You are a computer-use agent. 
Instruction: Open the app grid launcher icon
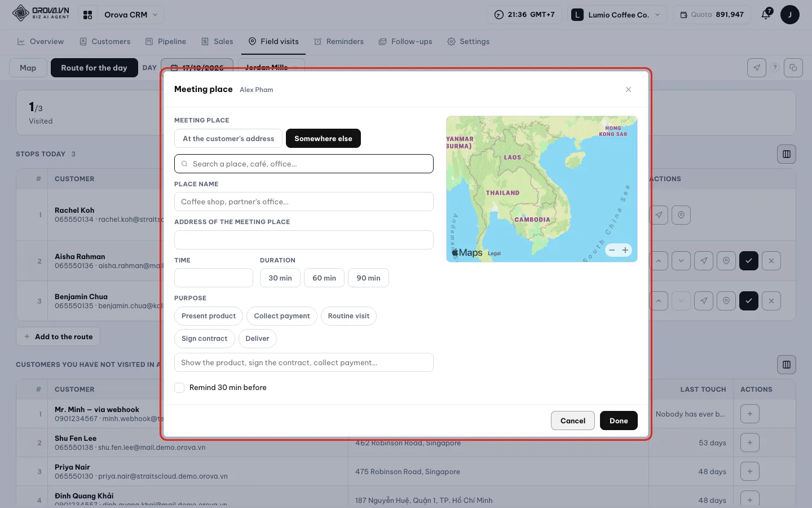[87, 15]
